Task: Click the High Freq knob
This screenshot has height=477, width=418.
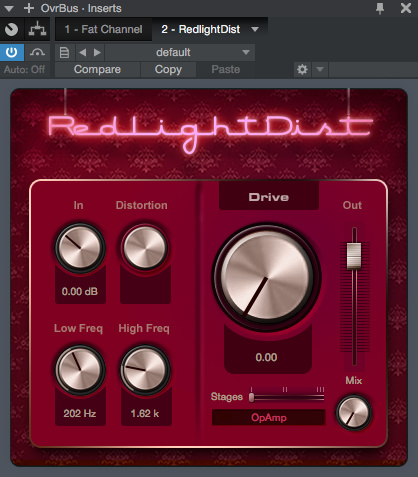Action: pos(145,370)
